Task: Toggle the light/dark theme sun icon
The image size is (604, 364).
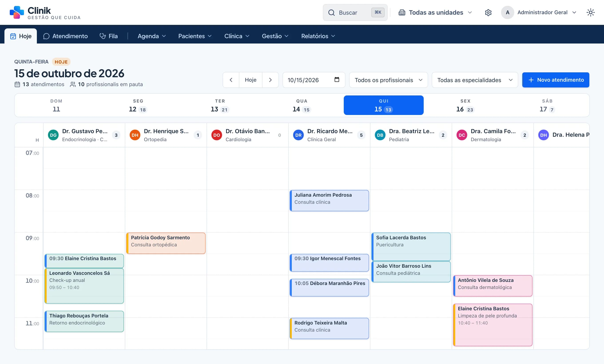Action: coord(590,12)
